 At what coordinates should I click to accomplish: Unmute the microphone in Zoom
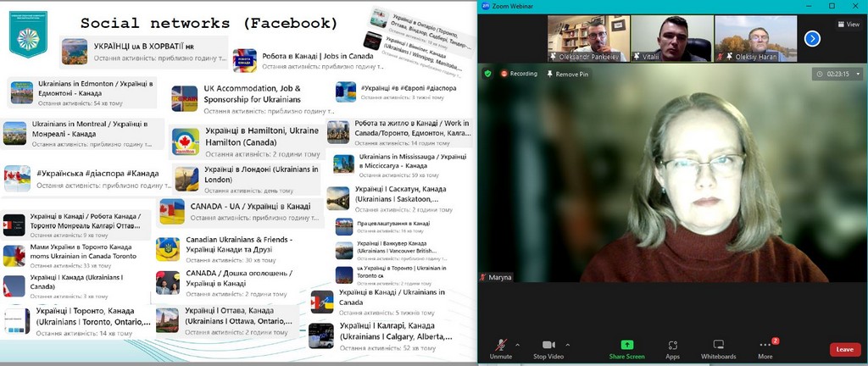[501, 348]
